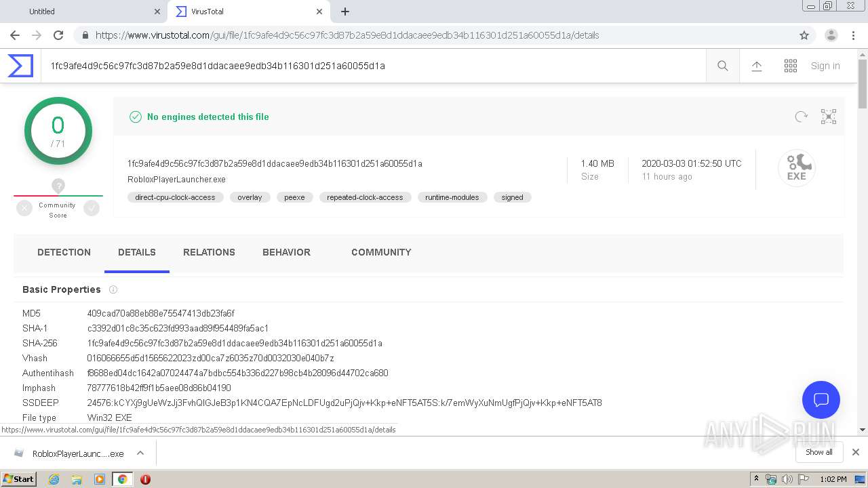Click the volume tray icon

tap(787, 479)
